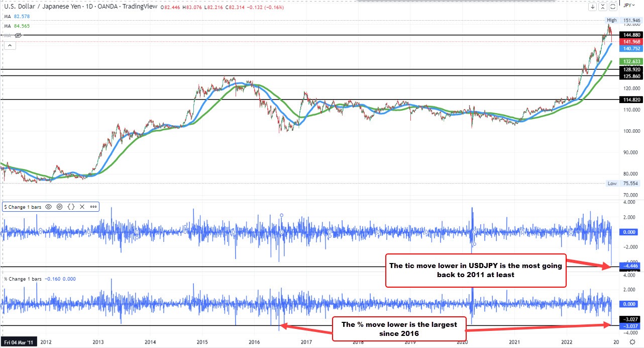The image size is (644, 348).
Task: Select the $ Change 1 bars label
Action: pos(23,207)
